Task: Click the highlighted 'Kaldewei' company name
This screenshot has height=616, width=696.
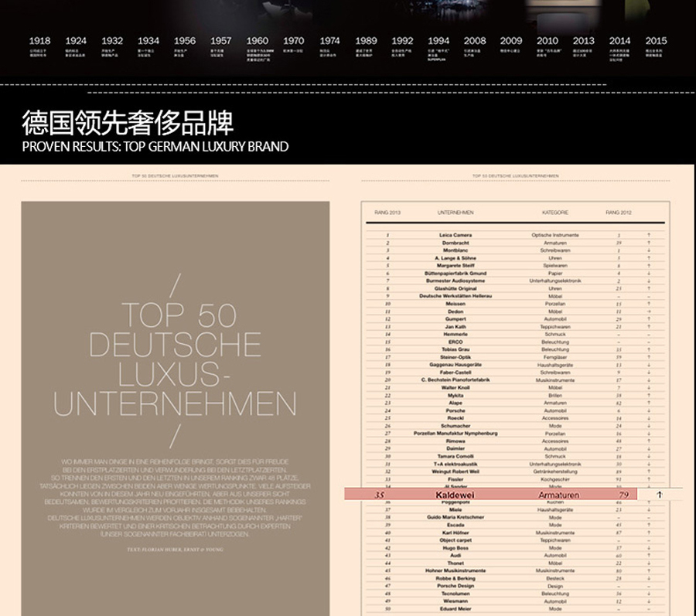Action: (455, 495)
